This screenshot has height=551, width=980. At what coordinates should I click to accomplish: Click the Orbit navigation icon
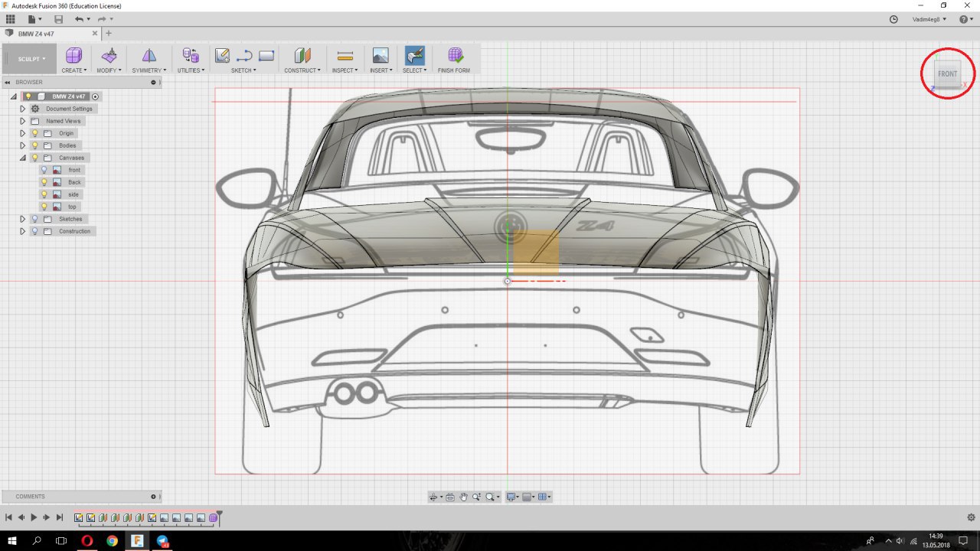434,497
